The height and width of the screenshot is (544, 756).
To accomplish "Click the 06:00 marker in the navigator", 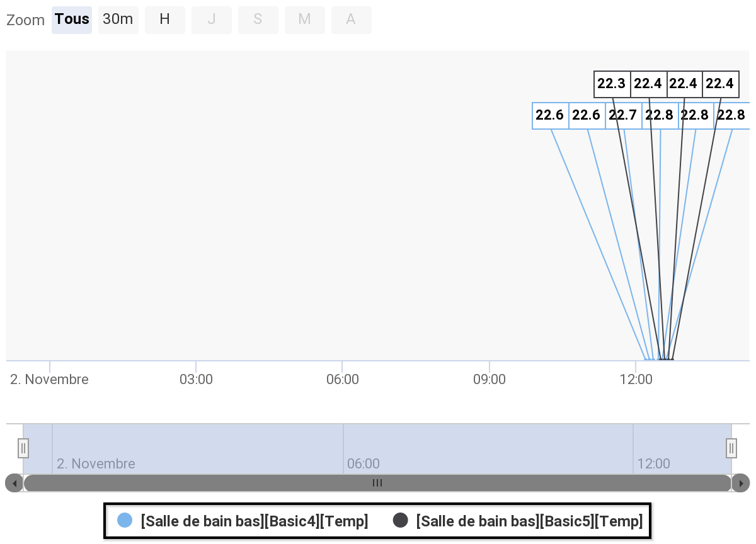I will 364,464.
